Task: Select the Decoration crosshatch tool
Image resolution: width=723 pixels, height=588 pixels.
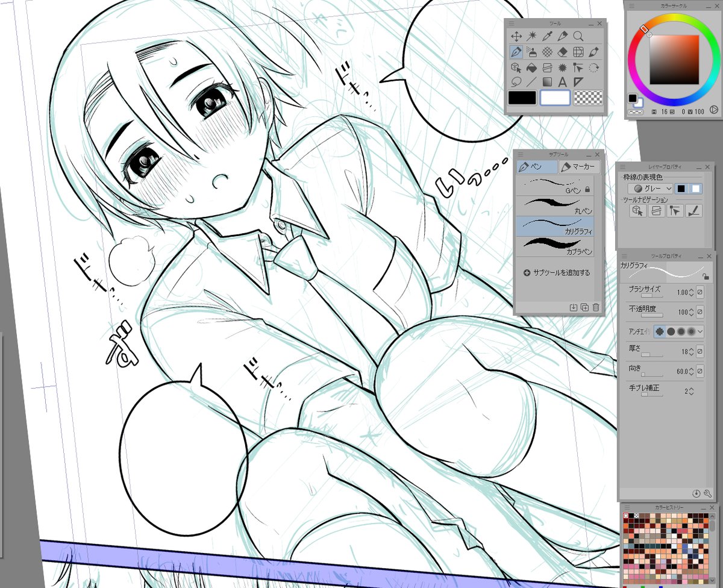Action: (547, 52)
